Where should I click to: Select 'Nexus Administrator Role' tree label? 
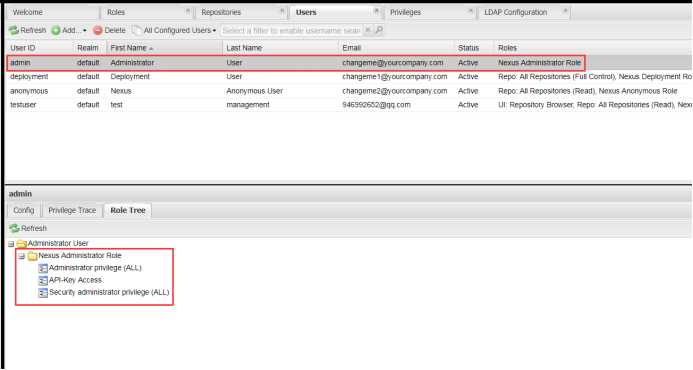(80, 256)
